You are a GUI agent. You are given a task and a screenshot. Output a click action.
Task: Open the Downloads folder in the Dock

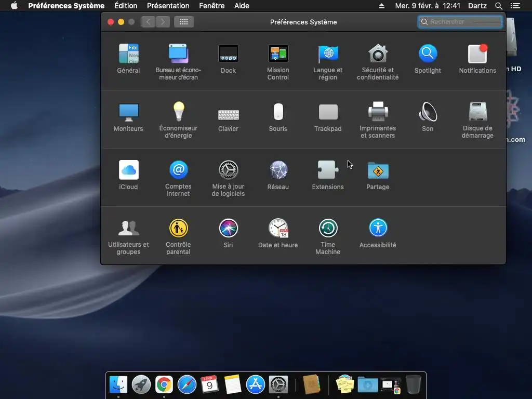coord(367,385)
